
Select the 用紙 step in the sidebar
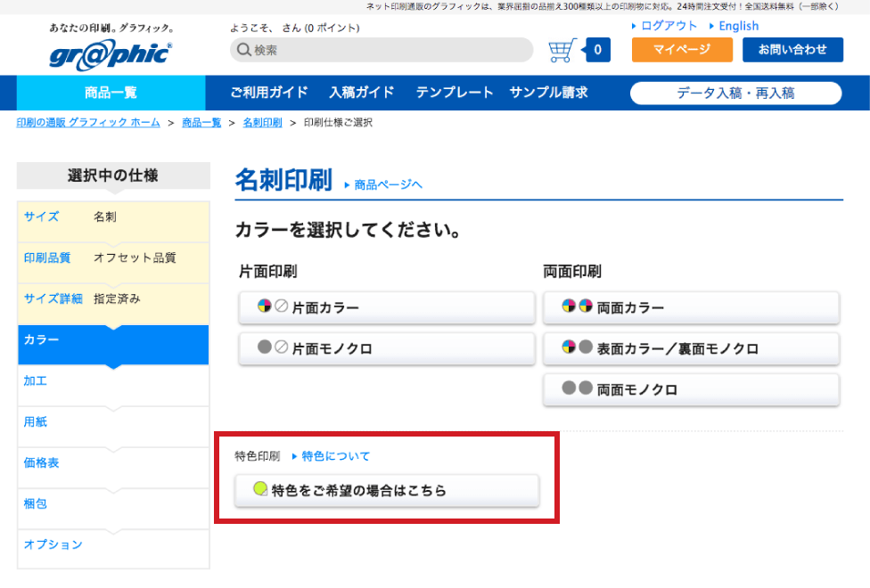point(36,422)
